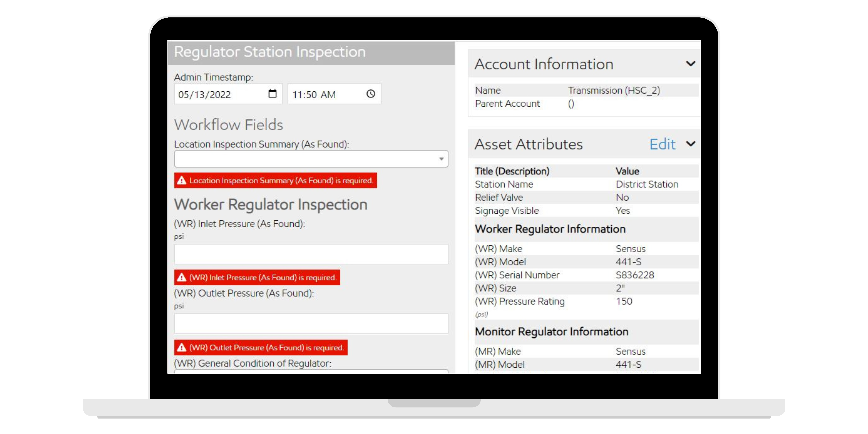Image resolution: width=868 pixels, height=434 pixels.
Task: Click the Outlet Pressure required warning icon
Action: coord(182,347)
